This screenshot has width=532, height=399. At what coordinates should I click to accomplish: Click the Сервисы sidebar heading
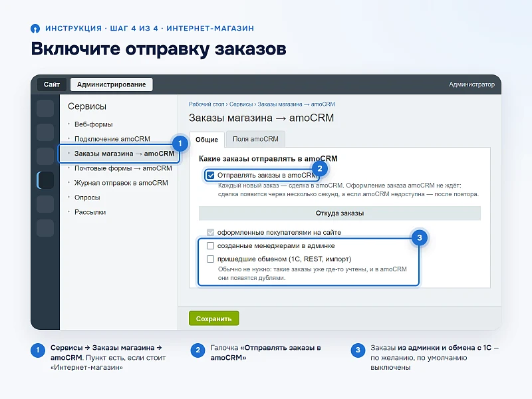(x=87, y=106)
